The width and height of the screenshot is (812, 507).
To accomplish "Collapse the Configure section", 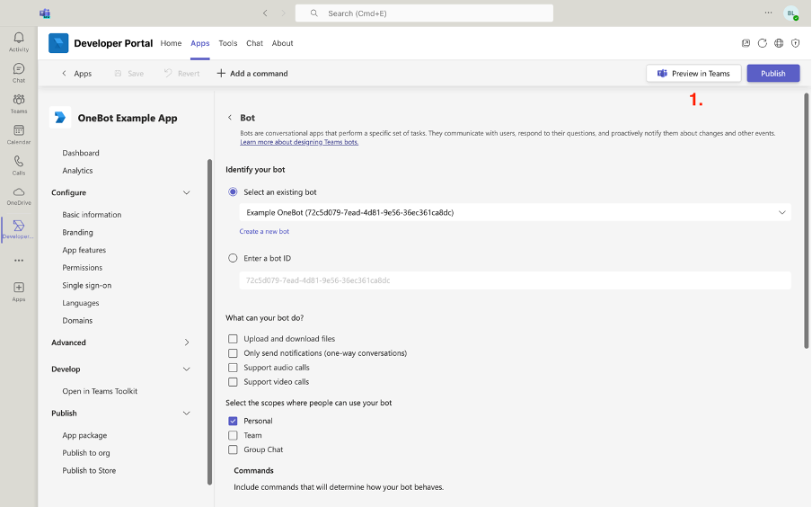I will [187, 192].
